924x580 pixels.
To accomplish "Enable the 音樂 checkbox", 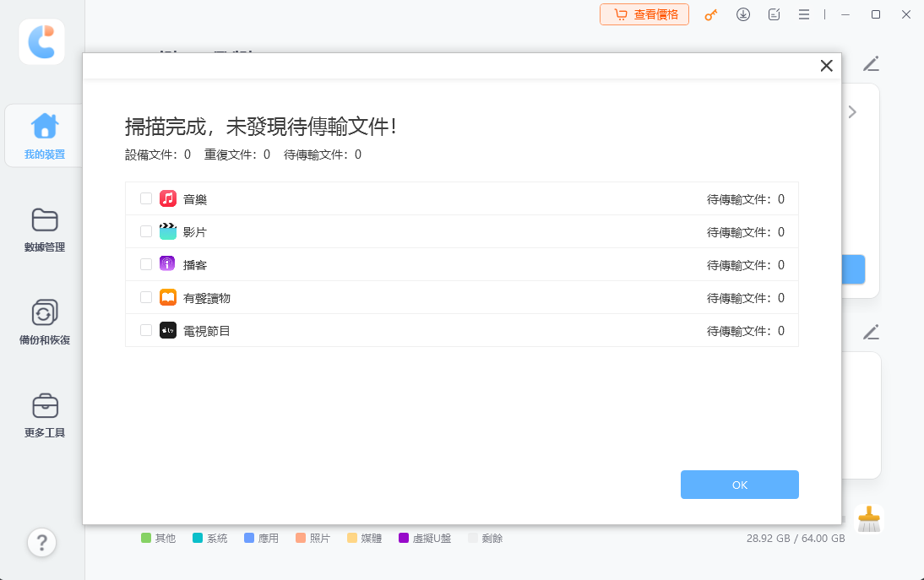I will [145, 198].
